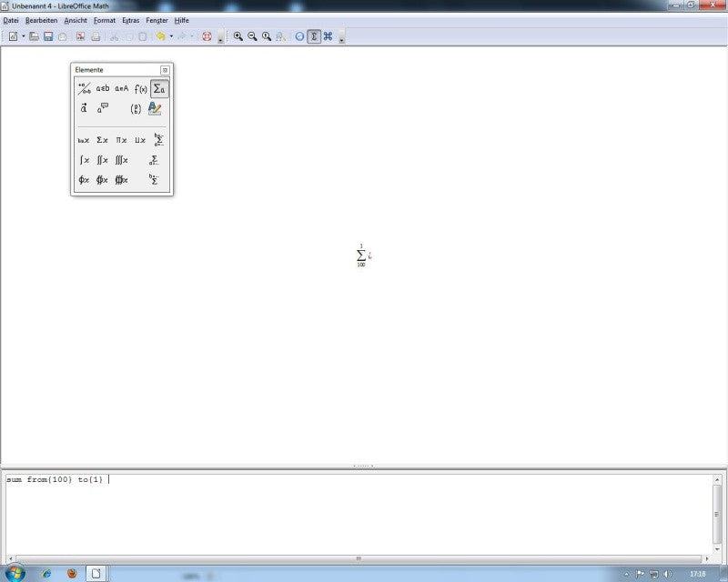Open the Attributes category (vector a)
This screenshot has height=582, width=728.
point(84,108)
